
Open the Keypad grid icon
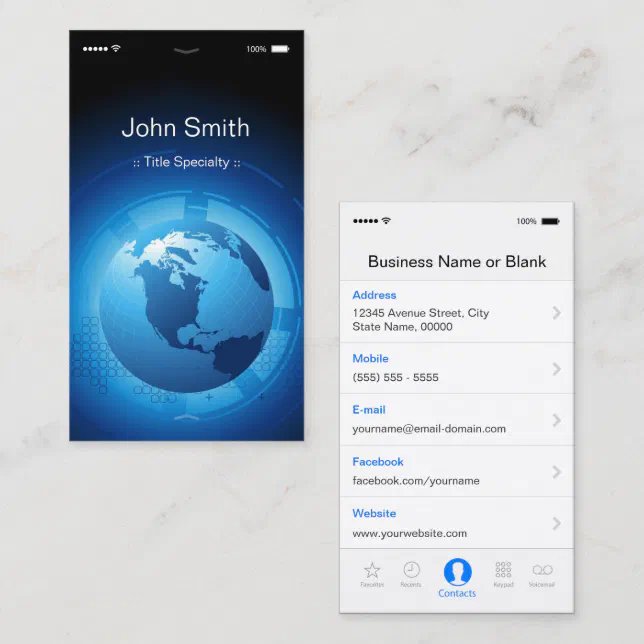point(503,570)
